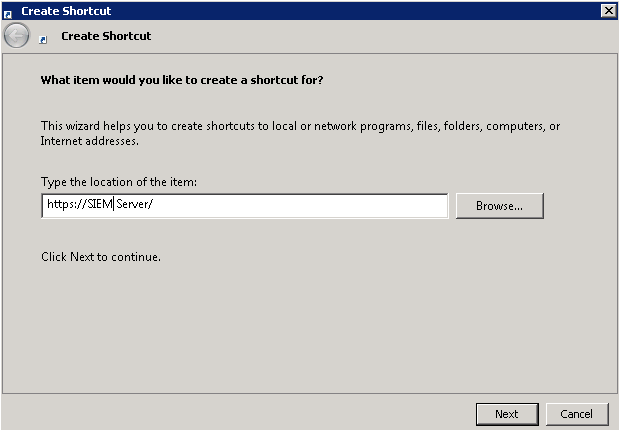This screenshot has height=430, width=619.
Task: Click the 'This wizard helps you' description text
Action: [x=300, y=126]
